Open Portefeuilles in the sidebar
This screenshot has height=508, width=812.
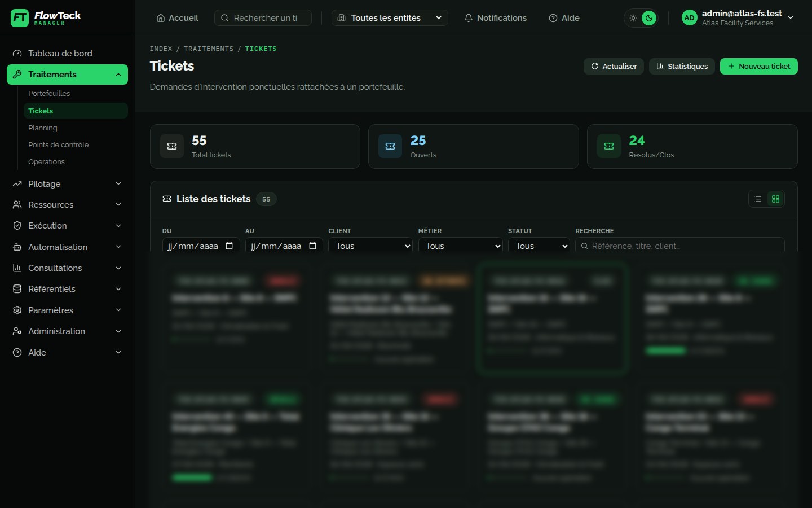point(49,94)
